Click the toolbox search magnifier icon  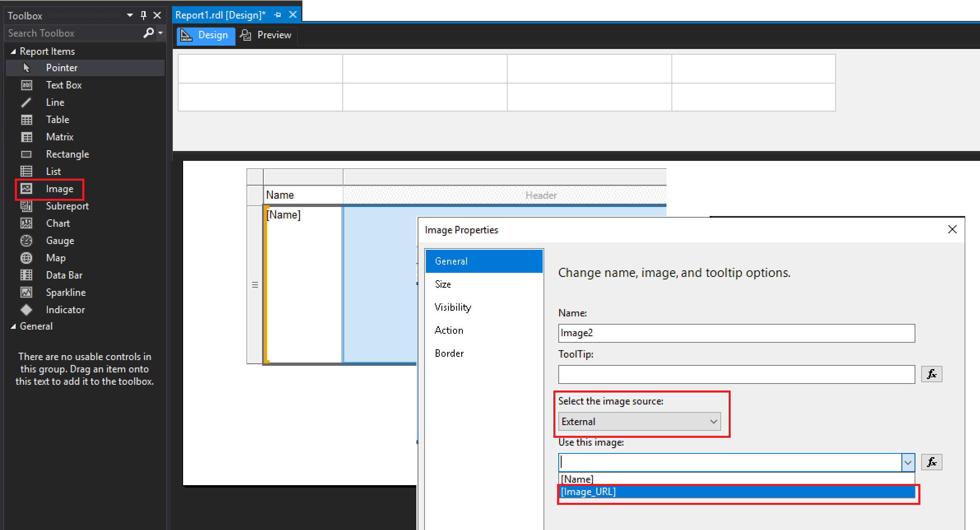point(148,33)
